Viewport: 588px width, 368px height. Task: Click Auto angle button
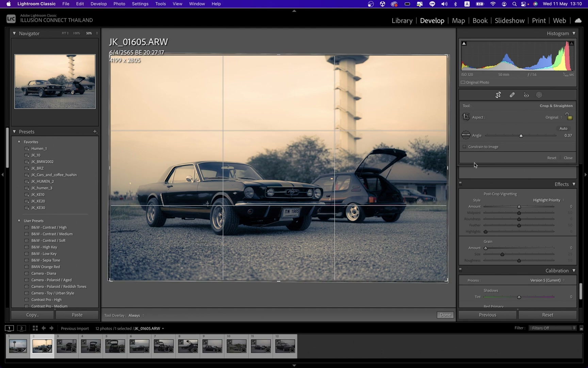(x=563, y=128)
